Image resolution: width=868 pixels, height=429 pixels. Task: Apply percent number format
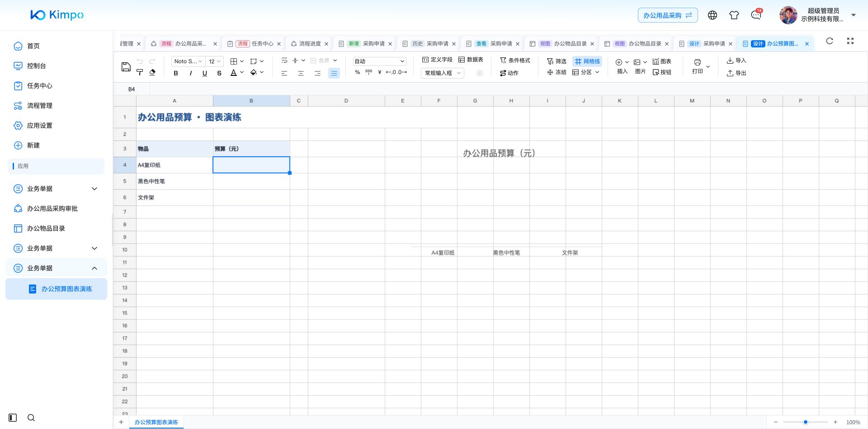pyautogui.click(x=358, y=72)
